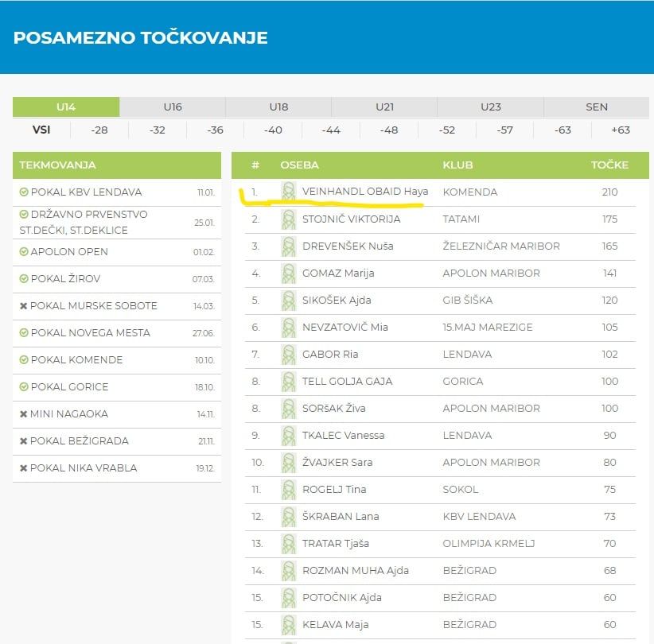
Task: Click checkmark icon next to APOLON OPEN
Action: (24, 252)
